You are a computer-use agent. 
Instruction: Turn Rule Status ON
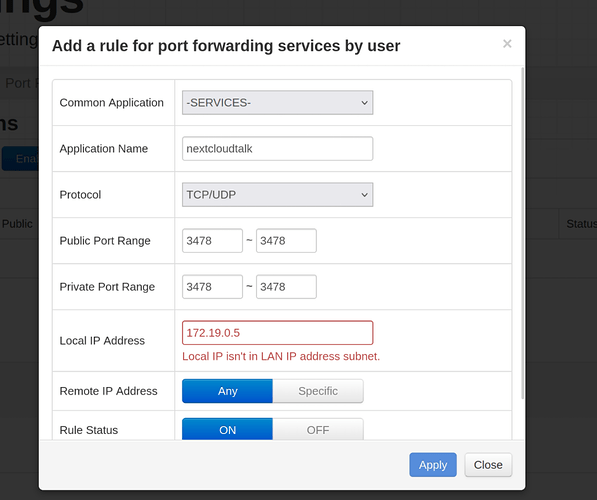(227, 429)
